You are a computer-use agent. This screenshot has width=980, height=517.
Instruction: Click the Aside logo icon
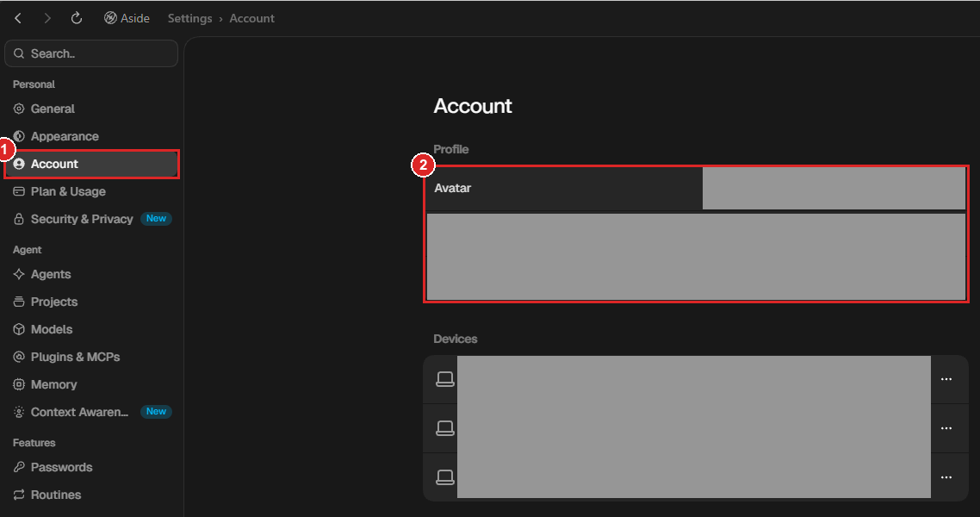point(110,18)
